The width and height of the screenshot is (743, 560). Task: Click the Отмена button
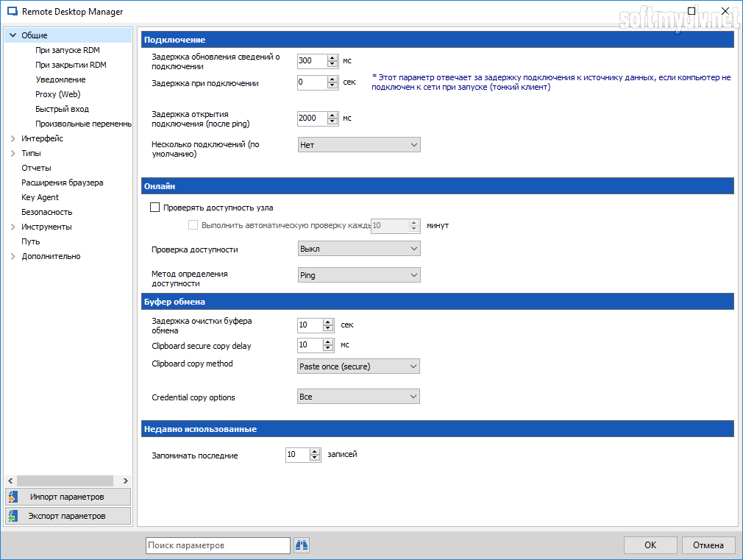click(x=708, y=545)
